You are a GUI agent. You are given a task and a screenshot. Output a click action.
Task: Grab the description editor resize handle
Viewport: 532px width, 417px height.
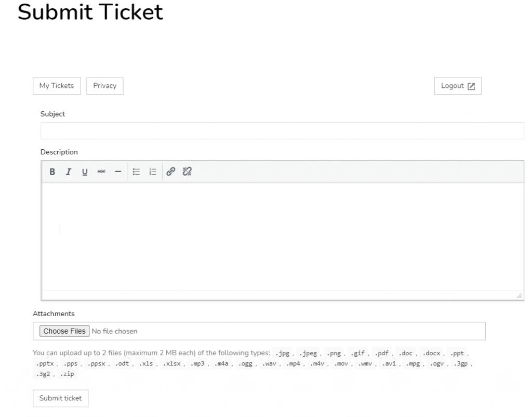click(519, 295)
